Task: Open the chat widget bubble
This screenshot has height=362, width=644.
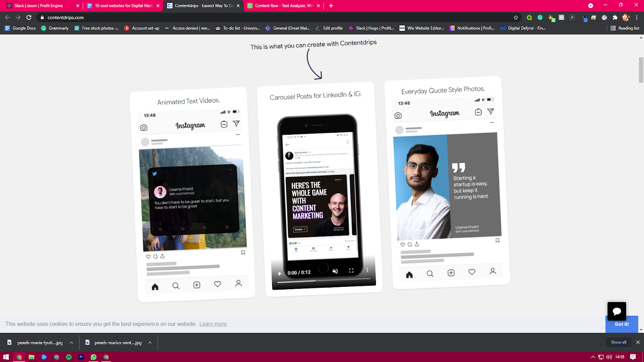Action: point(617,311)
